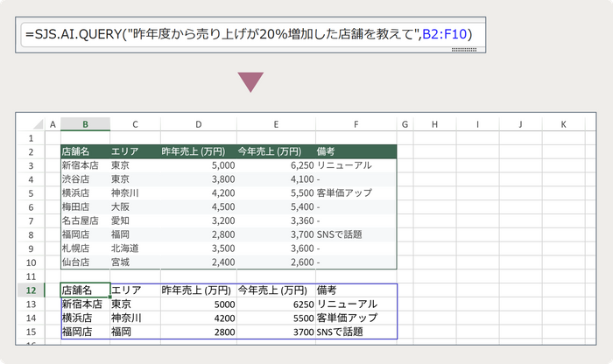Select cell containing 渋谷店
613x364 pixels.
[x=85, y=178]
